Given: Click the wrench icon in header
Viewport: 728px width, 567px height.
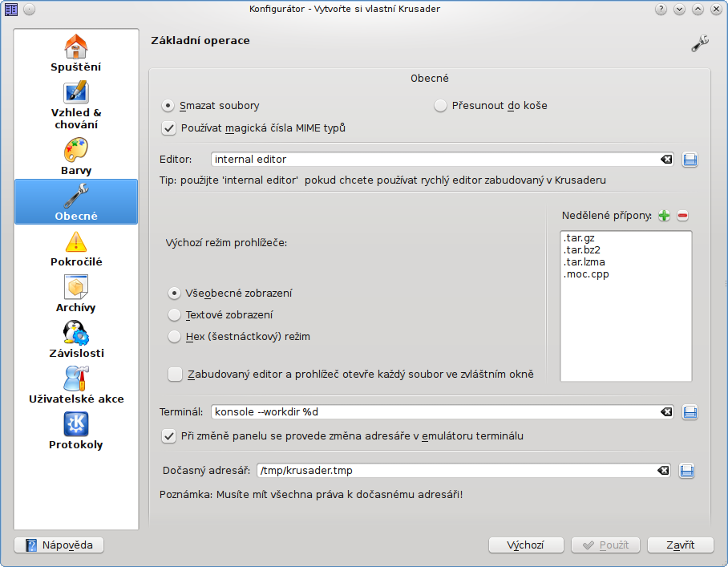Looking at the screenshot, I should 700,43.
